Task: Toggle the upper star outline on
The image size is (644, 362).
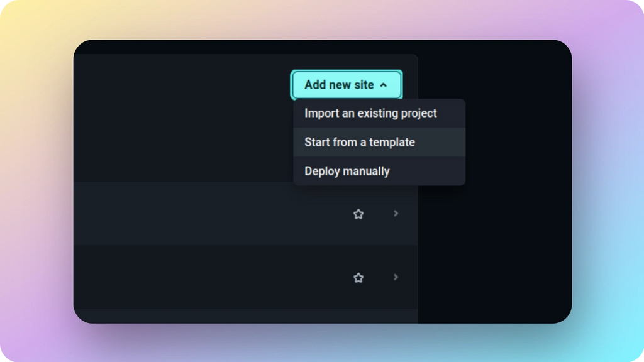Action: pyautogui.click(x=358, y=214)
